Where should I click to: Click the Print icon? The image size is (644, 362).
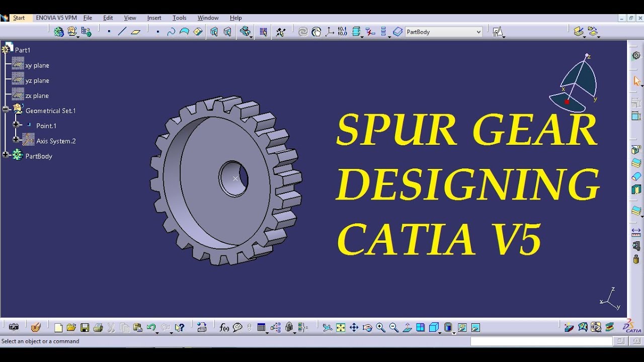[x=98, y=328]
